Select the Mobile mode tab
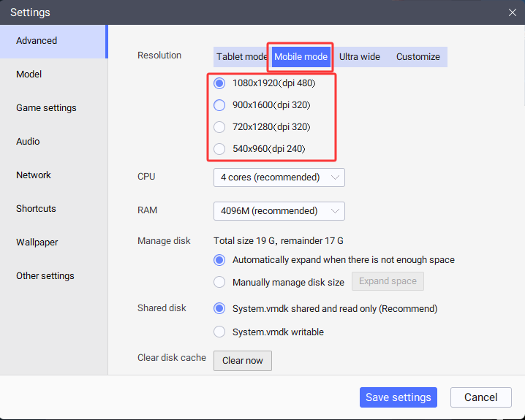The height and width of the screenshot is (420, 525). [301, 57]
